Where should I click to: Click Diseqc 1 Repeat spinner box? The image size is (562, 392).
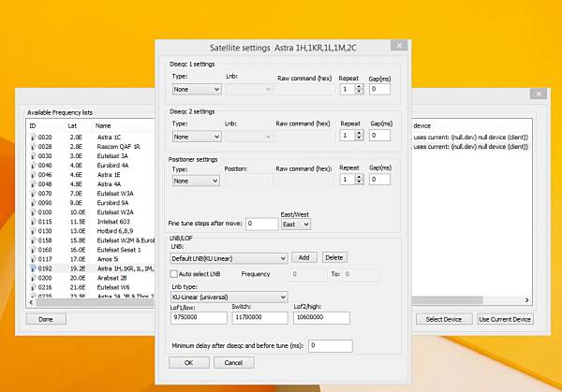tap(351, 89)
